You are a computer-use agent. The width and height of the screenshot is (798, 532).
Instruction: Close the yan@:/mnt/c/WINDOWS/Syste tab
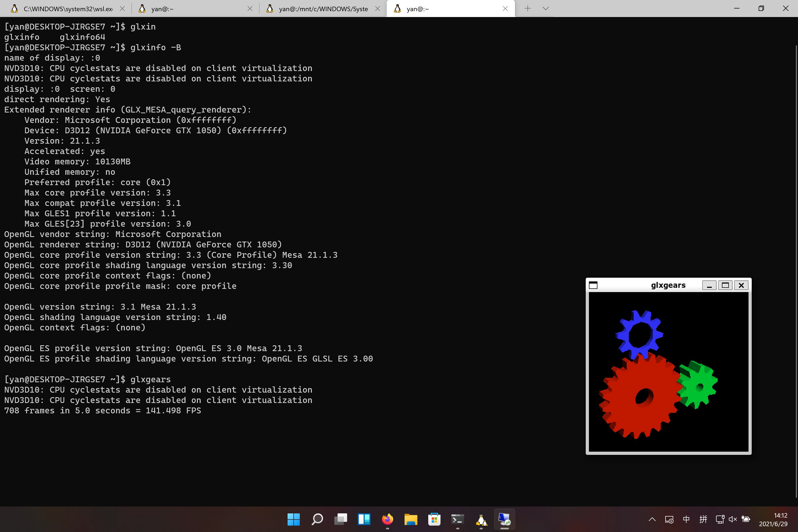378,9
